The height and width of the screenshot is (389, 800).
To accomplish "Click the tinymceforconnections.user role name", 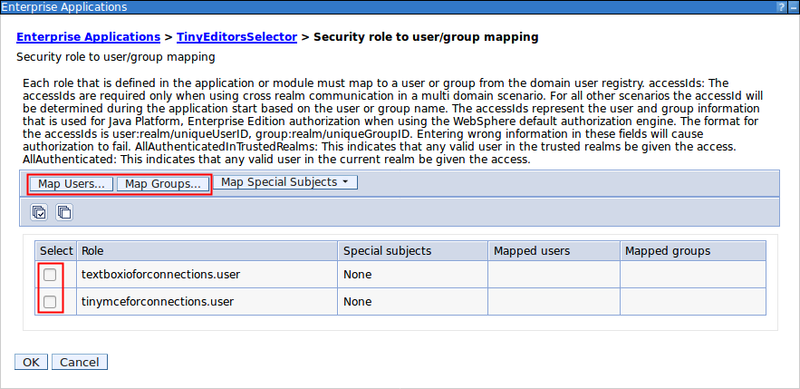I will (158, 302).
